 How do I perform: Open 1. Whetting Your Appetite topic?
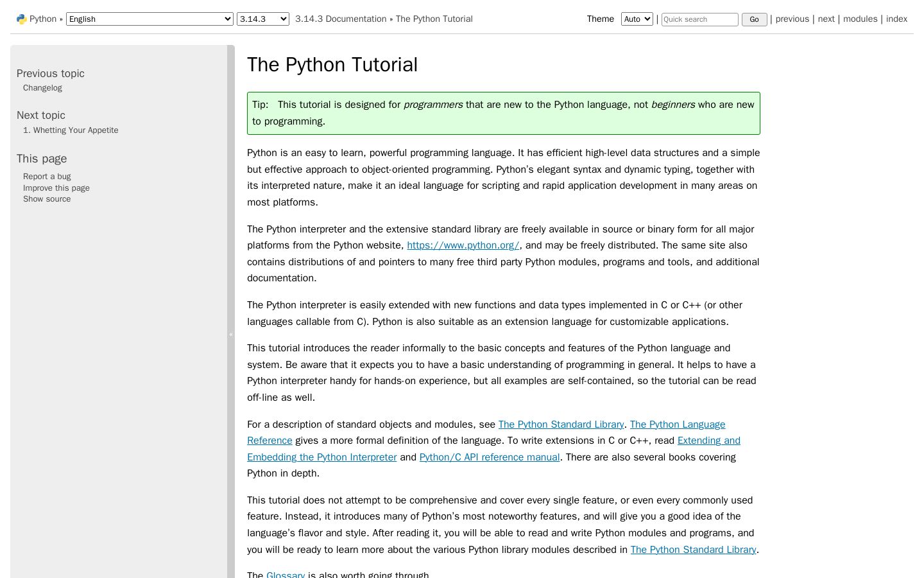71,130
